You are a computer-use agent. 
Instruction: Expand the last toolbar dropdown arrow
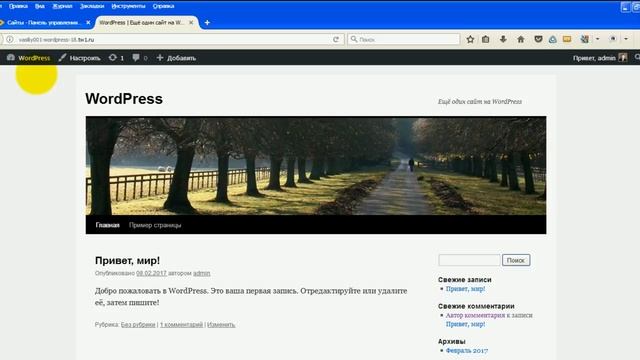(x=626, y=39)
